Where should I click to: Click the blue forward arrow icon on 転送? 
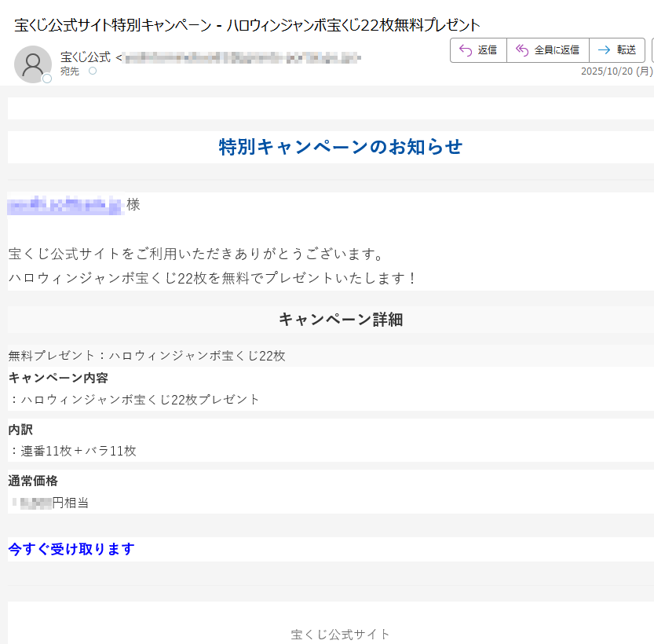pos(604,49)
